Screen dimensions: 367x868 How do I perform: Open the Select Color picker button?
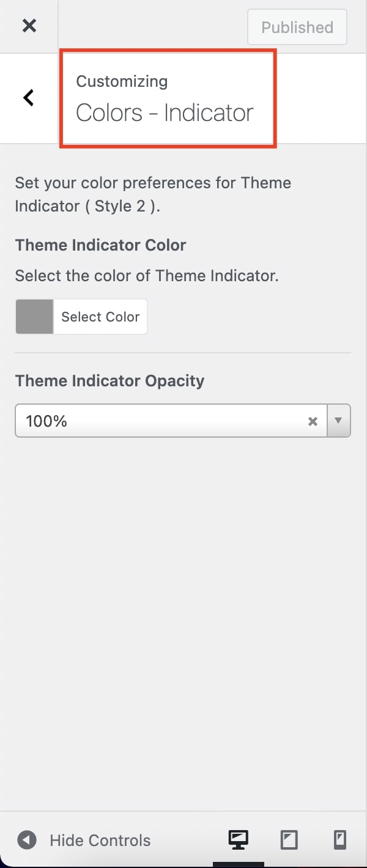click(100, 317)
